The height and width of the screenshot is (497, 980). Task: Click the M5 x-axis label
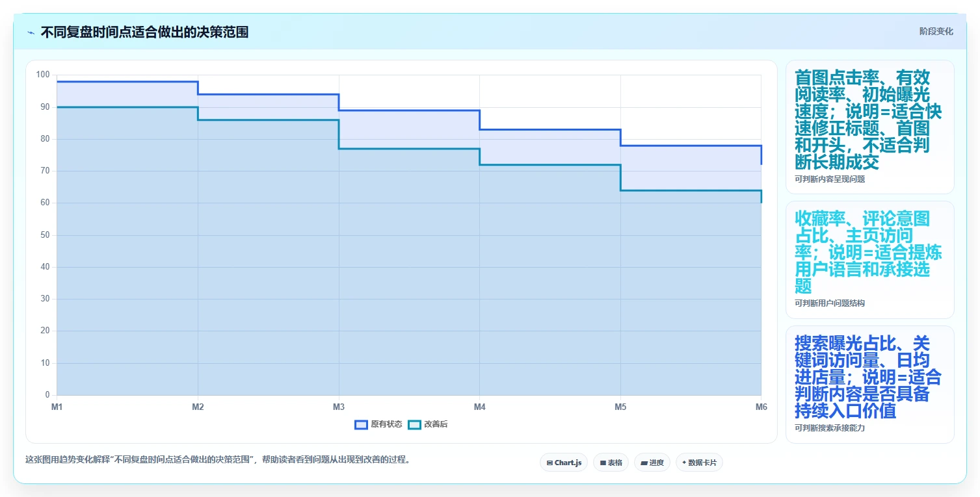point(620,407)
